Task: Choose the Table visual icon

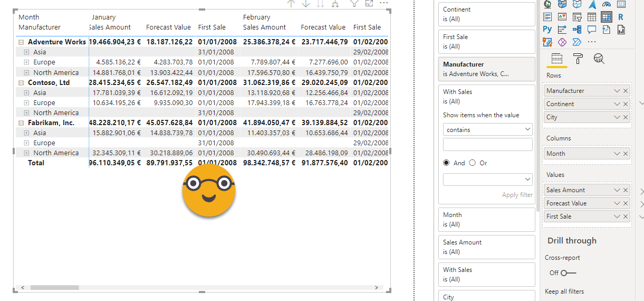Action: (592, 17)
